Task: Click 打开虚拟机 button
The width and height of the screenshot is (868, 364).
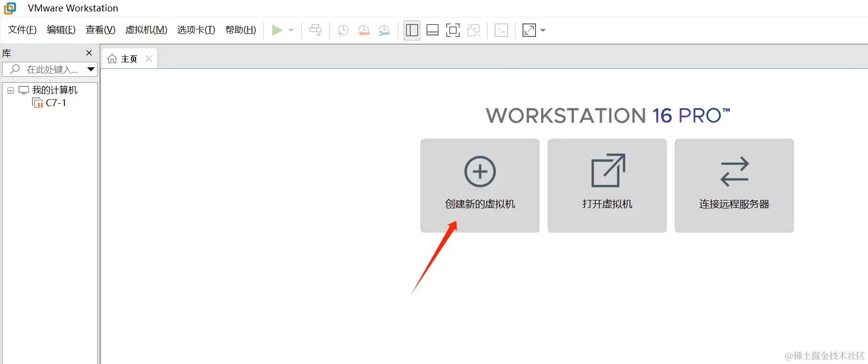Action: [x=607, y=185]
